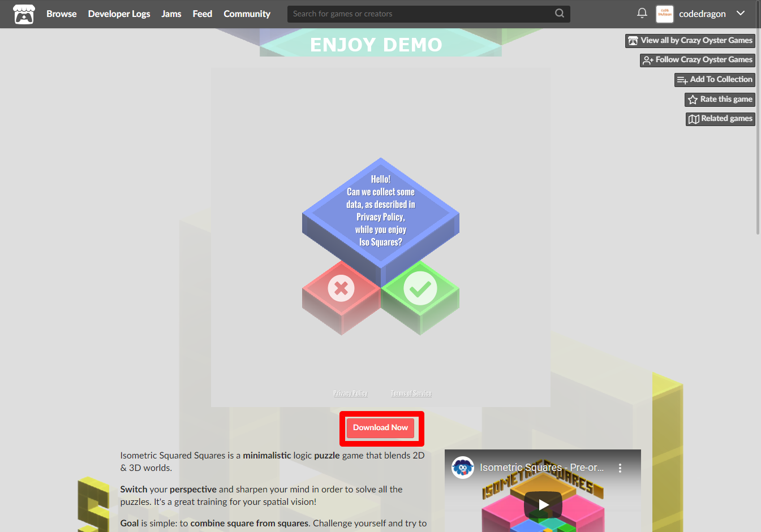Open the Browse menu

click(62, 14)
